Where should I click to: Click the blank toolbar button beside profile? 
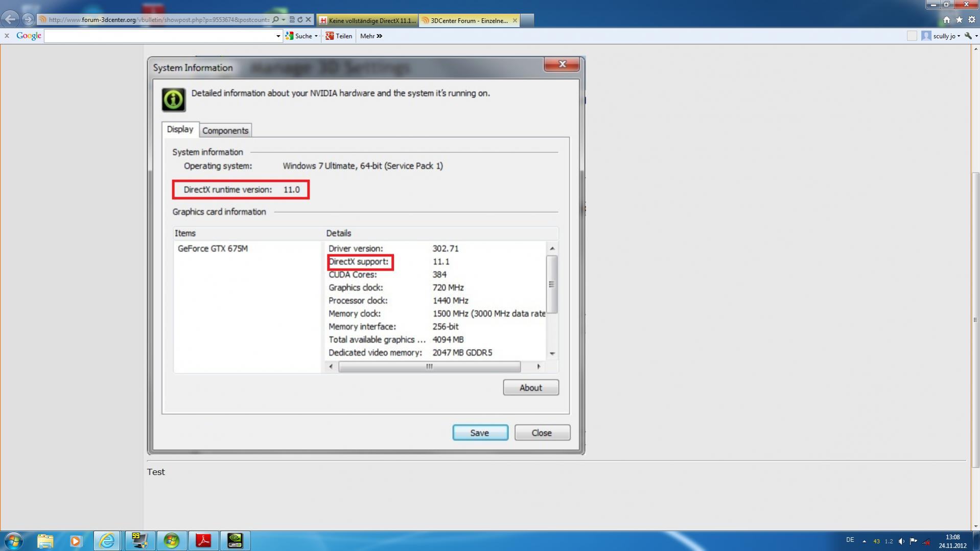point(912,36)
